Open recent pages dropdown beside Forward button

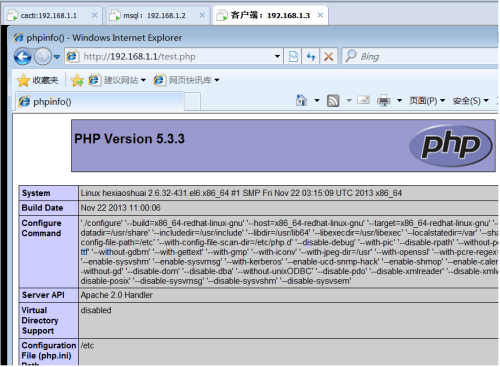(x=57, y=57)
